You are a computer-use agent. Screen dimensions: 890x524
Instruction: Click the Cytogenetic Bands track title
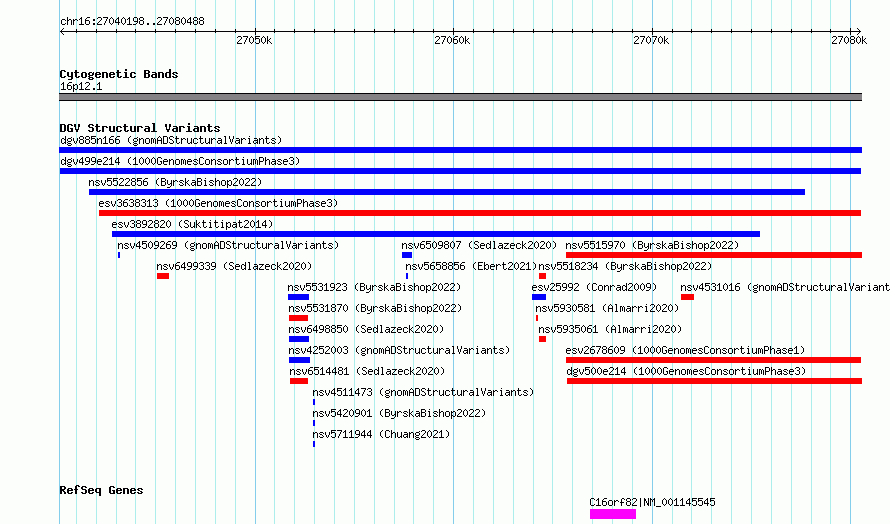[119, 74]
